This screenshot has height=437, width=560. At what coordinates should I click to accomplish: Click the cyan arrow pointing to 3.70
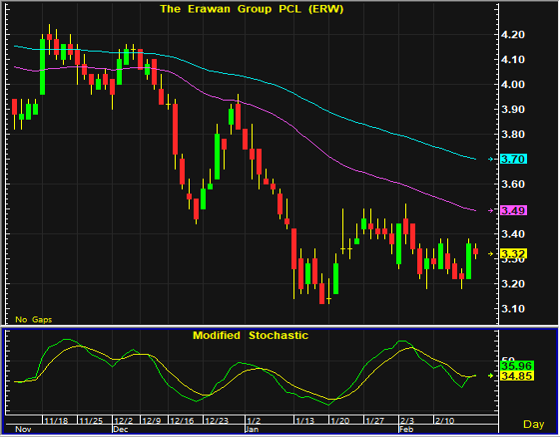click(x=491, y=159)
